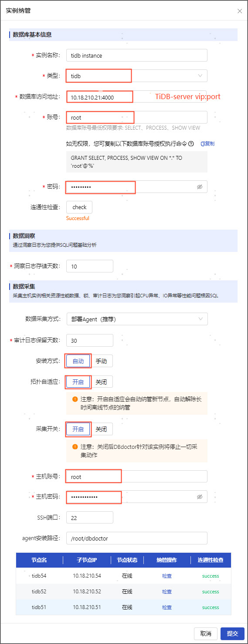248x644 pixels.
Task: Click the check connectivity button
Action: tap(79, 207)
